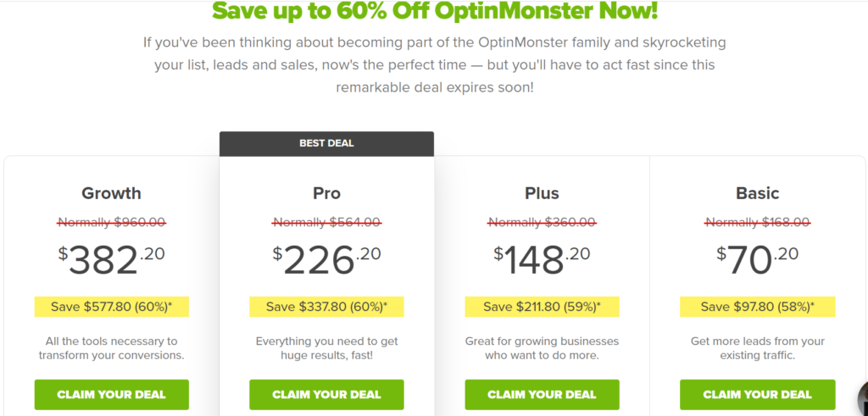This screenshot has height=416, width=868.
Task: Click the BEST DEAL banner
Action: coord(326,143)
